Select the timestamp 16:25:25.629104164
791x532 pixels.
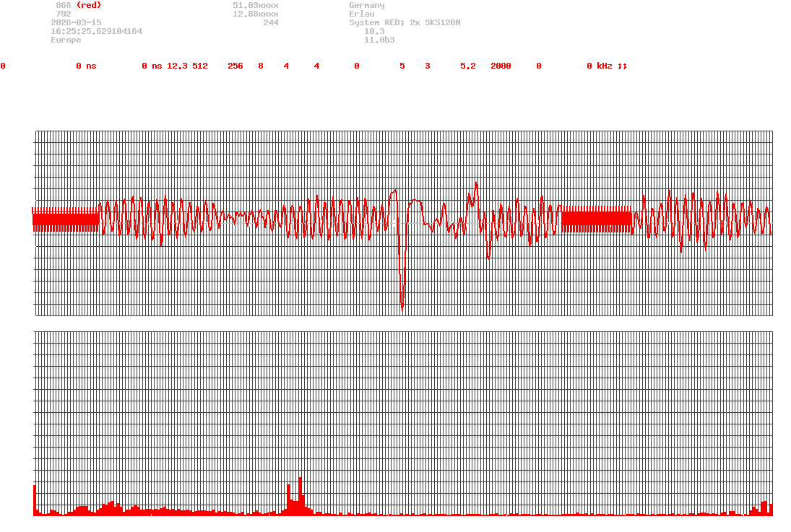click(96, 31)
